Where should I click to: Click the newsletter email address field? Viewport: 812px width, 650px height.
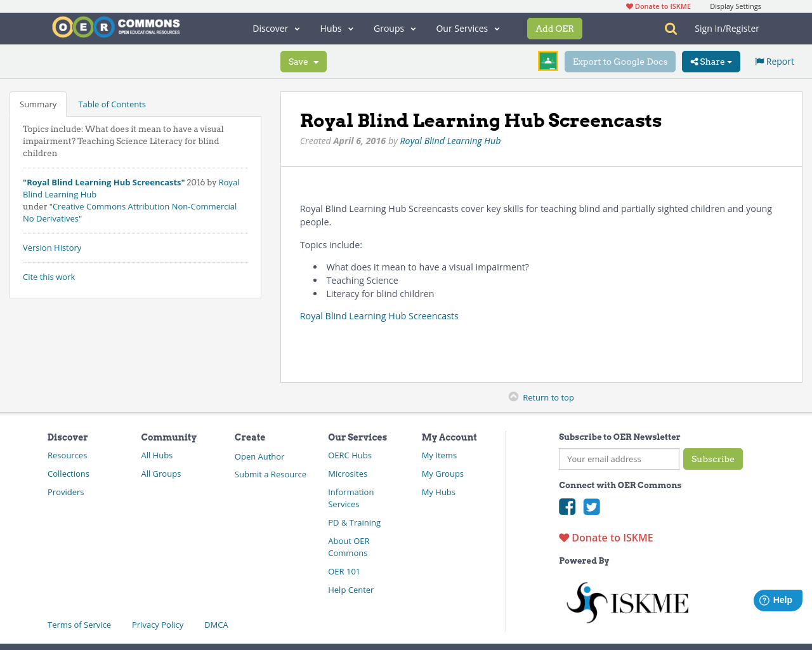[x=619, y=459]
